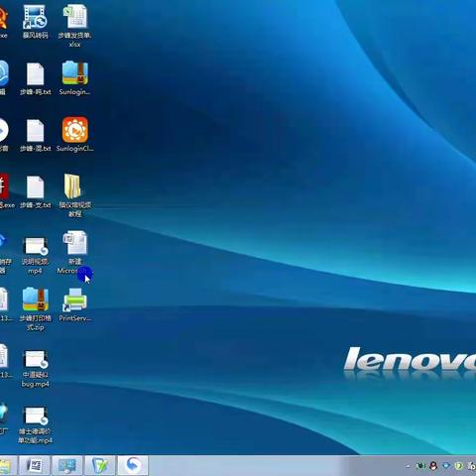Select the 步锋打印格式.zip archive
This screenshot has height=476, width=476.
pyautogui.click(x=35, y=309)
